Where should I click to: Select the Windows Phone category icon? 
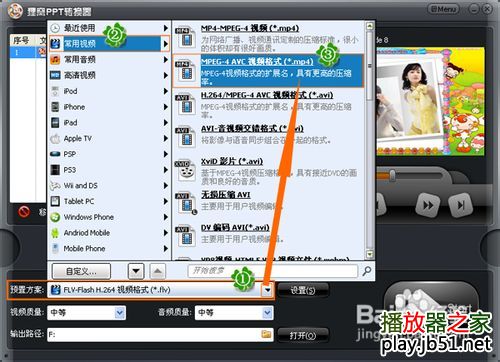pos(55,217)
